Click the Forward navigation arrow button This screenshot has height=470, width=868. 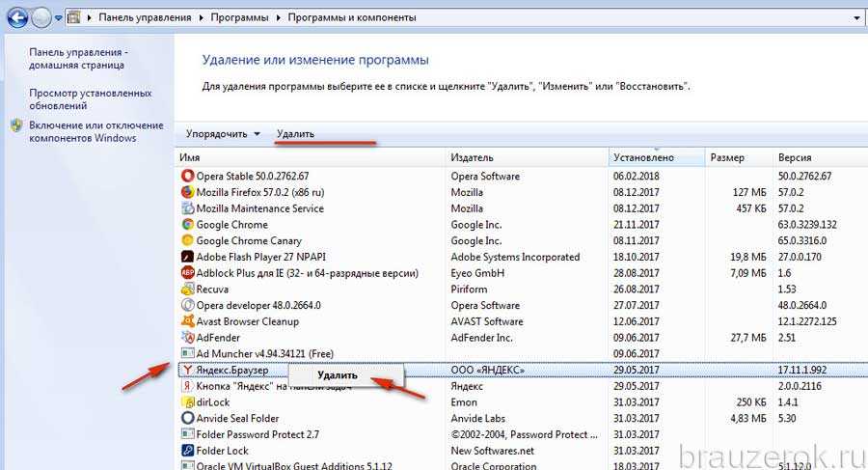pos(41,17)
